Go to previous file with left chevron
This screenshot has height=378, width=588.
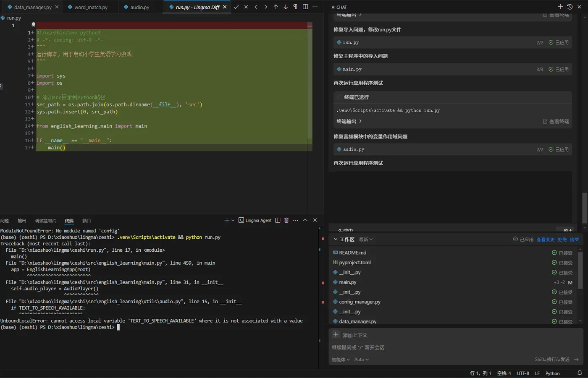click(x=256, y=7)
